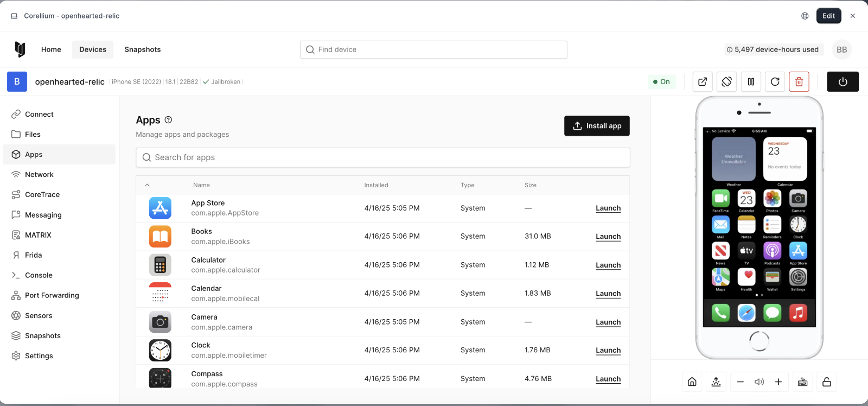Switch to the Snapshots top navigation tab
Screen dimensions: 868x406
tap(142, 49)
